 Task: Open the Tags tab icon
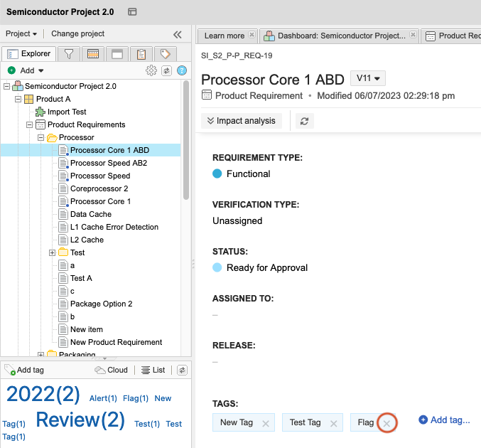point(165,54)
